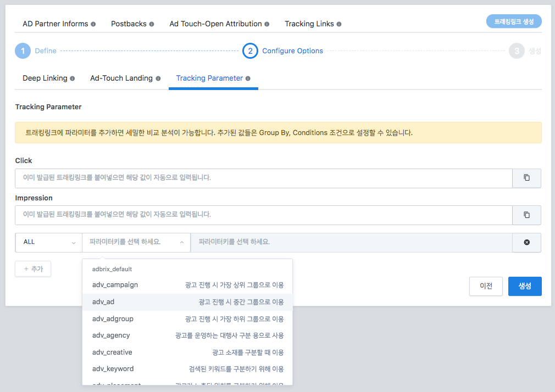Remove the parameter row via the X icon

coord(526,242)
